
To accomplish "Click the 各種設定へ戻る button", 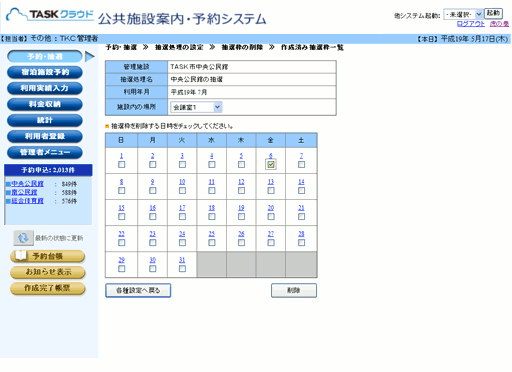I will (x=138, y=290).
